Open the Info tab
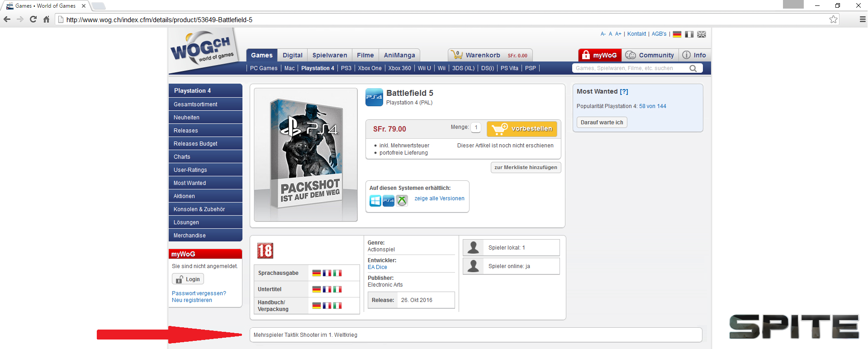The height and width of the screenshot is (349, 868). pyautogui.click(x=694, y=55)
